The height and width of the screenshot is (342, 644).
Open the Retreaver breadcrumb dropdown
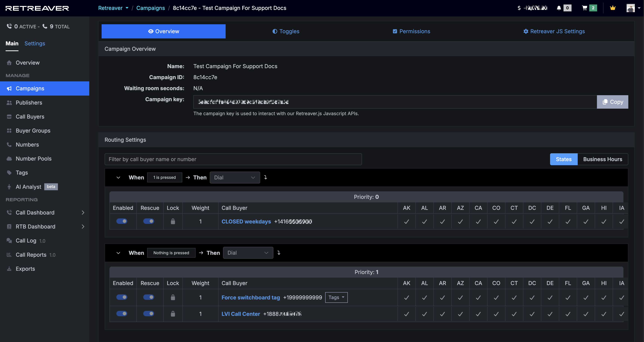click(x=113, y=8)
